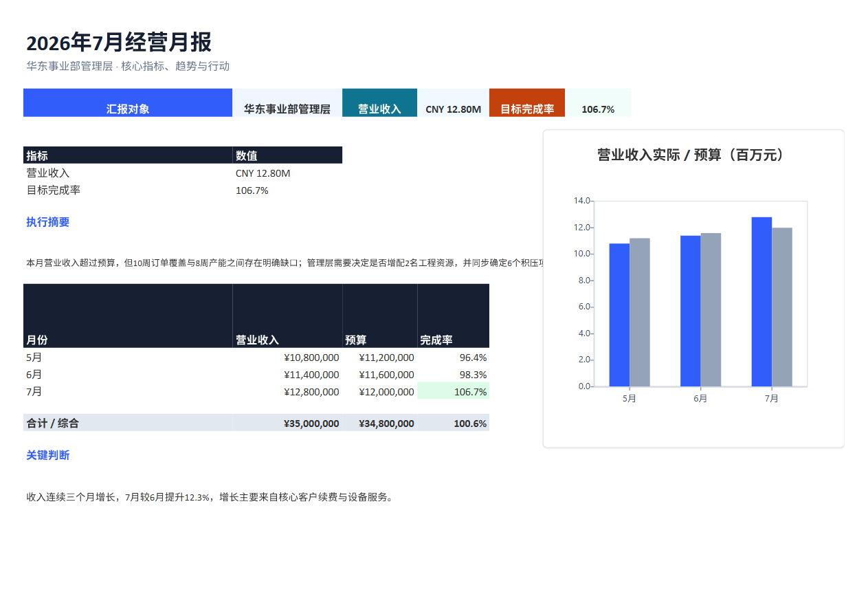Screen dimensions: 868x614
Task: Select the "合计 / 综合" total row label
Action: point(128,423)
